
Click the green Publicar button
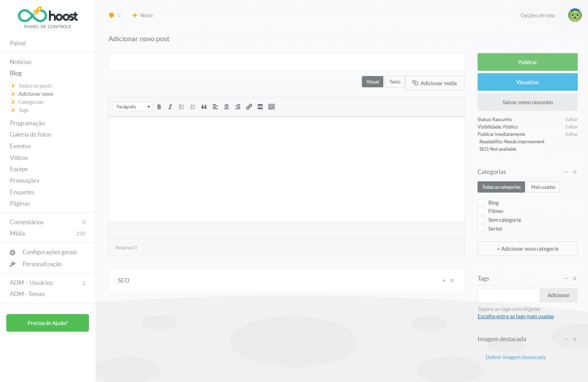click(527, 62)
